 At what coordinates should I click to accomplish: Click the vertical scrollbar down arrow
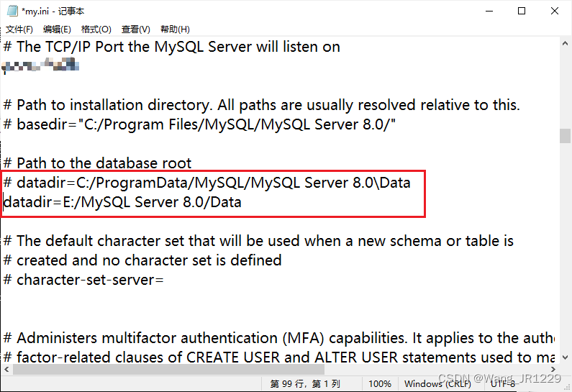(566, 356)
